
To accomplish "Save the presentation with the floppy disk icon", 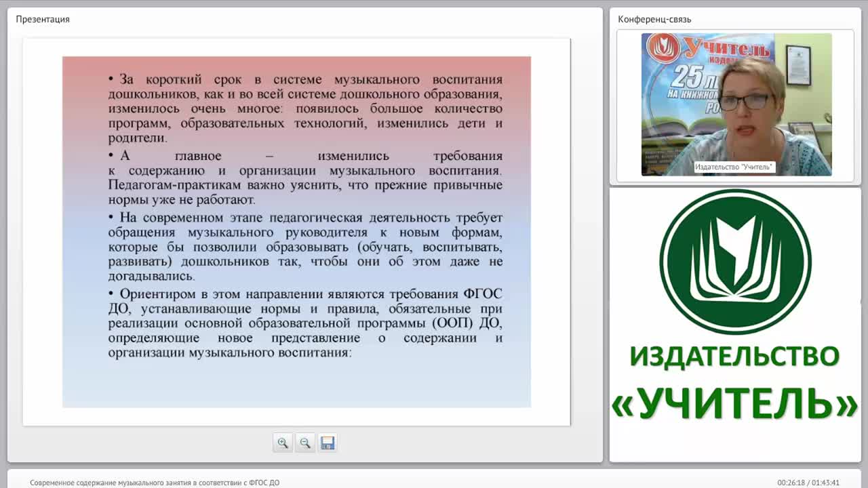I will click(x=328, y=443).
